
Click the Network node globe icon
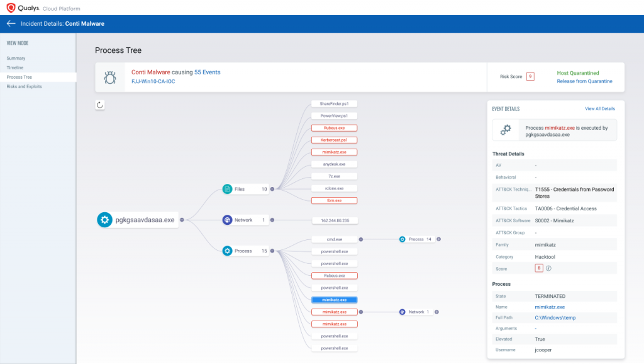point(227,220)
